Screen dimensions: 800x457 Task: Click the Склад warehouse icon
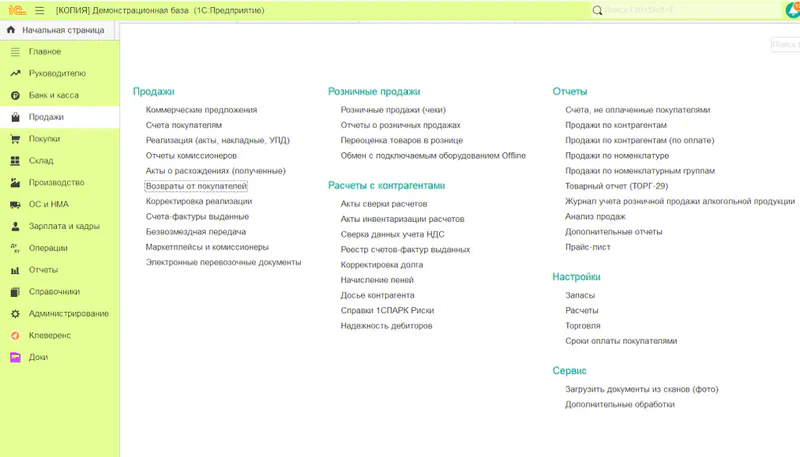(15, 161)
